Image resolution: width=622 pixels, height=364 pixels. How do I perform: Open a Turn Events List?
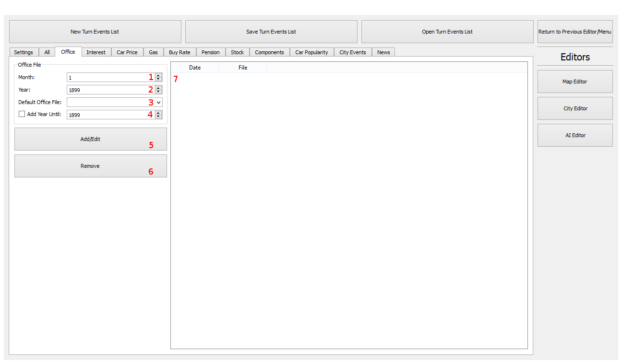point(447,32)
